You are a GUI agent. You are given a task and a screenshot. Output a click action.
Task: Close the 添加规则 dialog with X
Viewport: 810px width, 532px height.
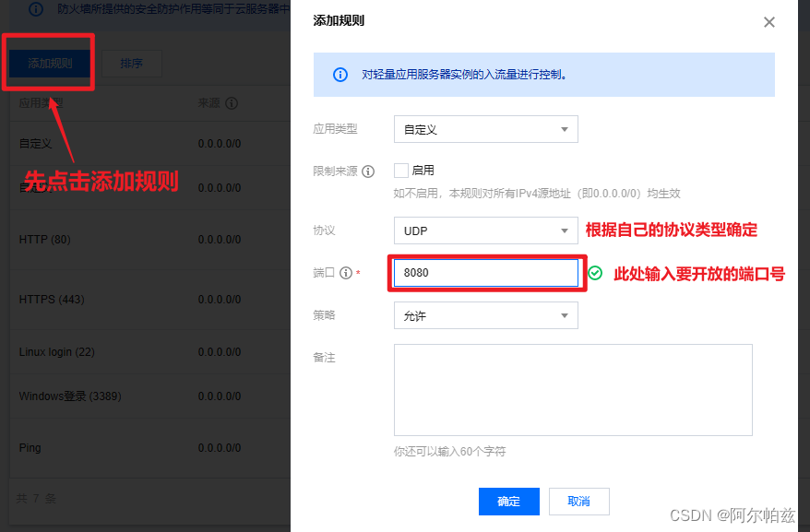click(769, 22)
